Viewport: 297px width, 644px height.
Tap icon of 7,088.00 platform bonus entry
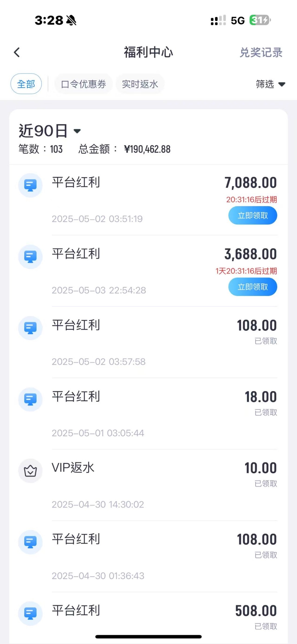tap(30, 185)
